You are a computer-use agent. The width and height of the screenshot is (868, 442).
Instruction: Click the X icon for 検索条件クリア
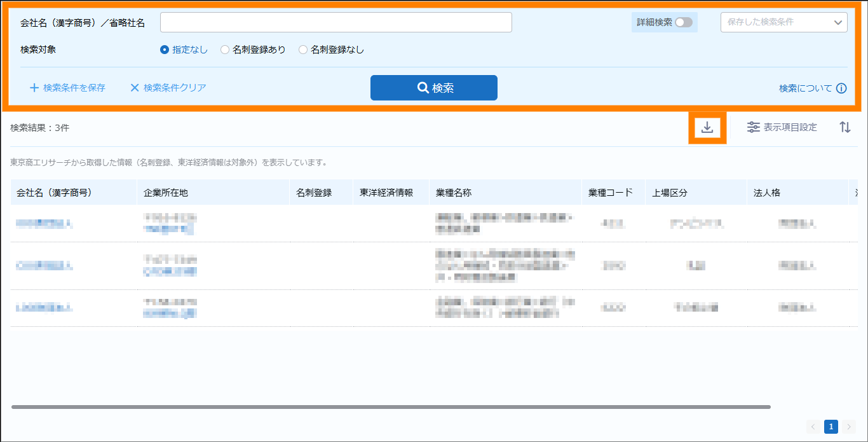135,88
